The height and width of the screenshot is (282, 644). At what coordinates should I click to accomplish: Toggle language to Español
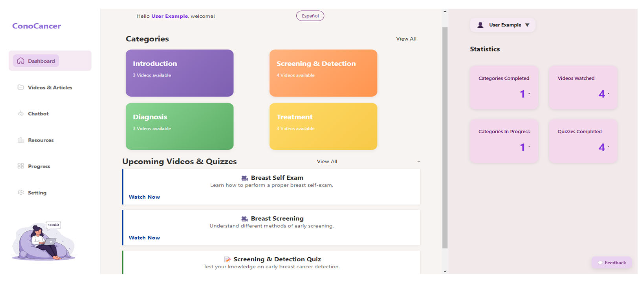tap(310, 16)
